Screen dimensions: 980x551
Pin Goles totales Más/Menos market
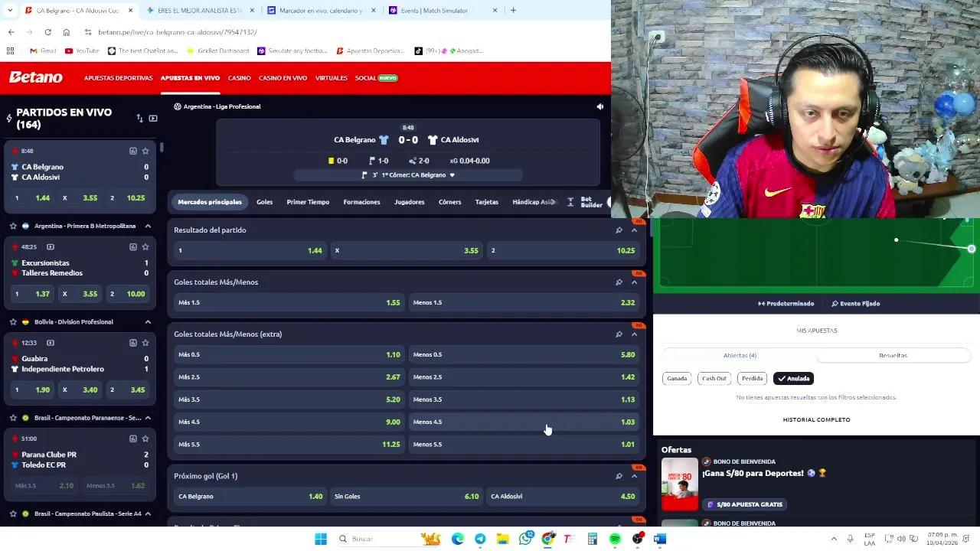(x=619, y=282)
